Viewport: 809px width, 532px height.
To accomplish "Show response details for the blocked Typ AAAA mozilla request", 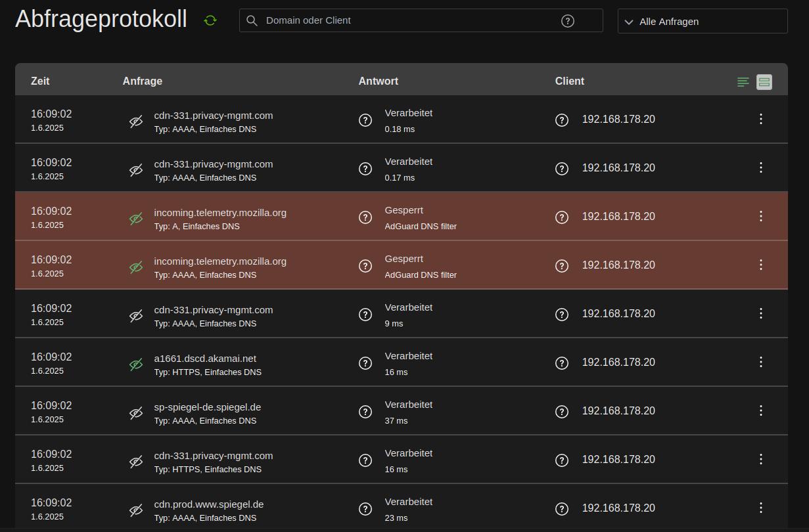I will (365, 266).
